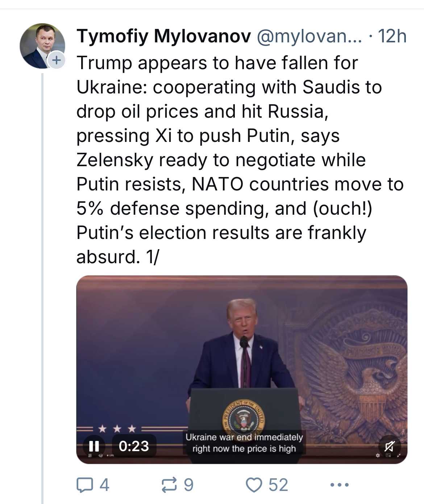Tap the video frame showing the speaker
The height and width of the screenshot is (504, 424).
242,369
